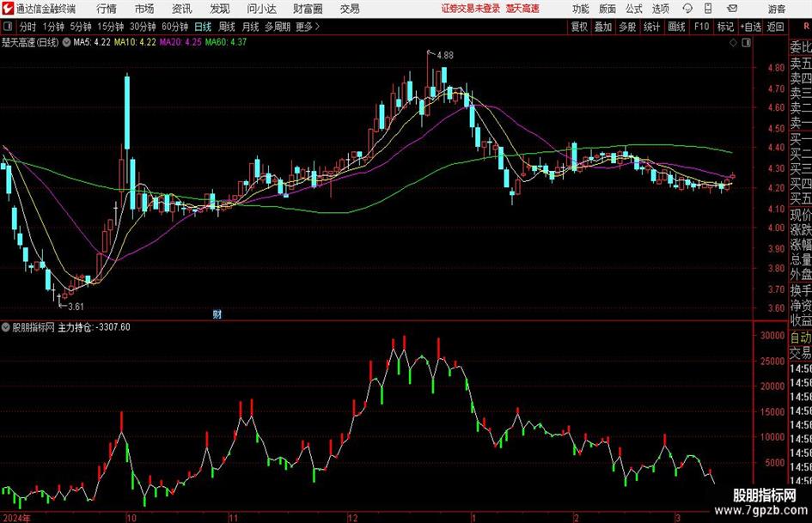Open the 版面 menu
Screen dimensions: 812x523
[x=607, y=9]
